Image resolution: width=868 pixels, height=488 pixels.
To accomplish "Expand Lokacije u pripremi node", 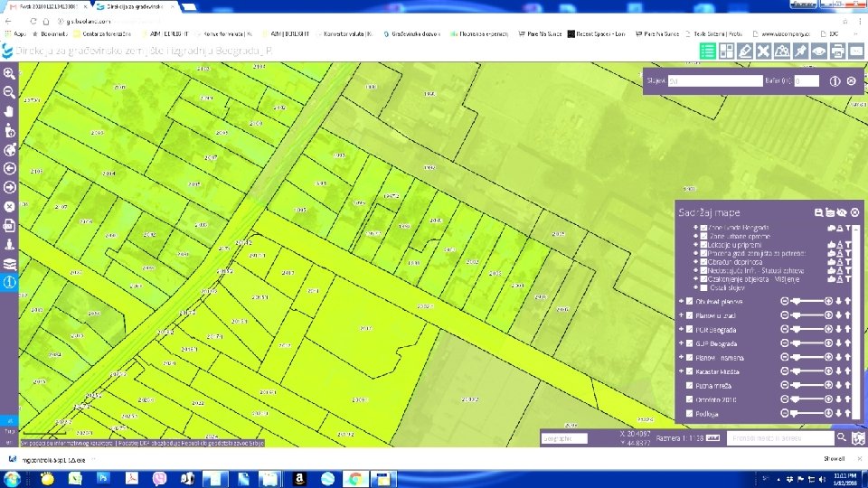I will pyautogui.click(x=696, y=245).
